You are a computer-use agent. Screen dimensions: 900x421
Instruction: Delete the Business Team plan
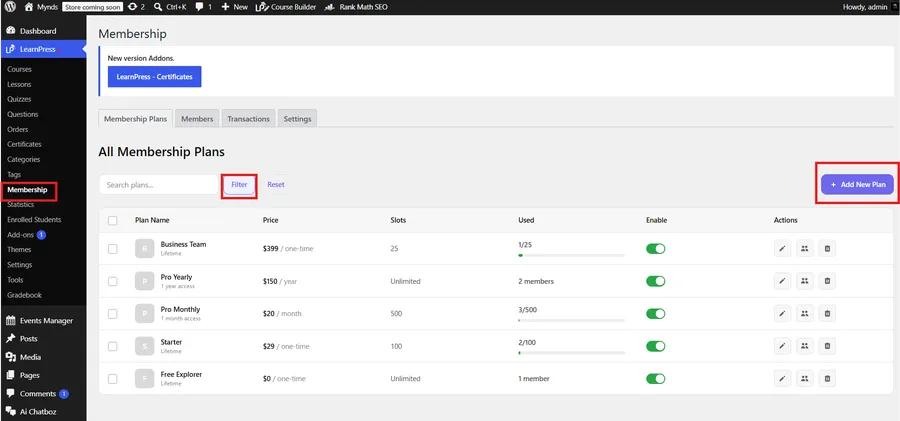(x=827, y=249)
